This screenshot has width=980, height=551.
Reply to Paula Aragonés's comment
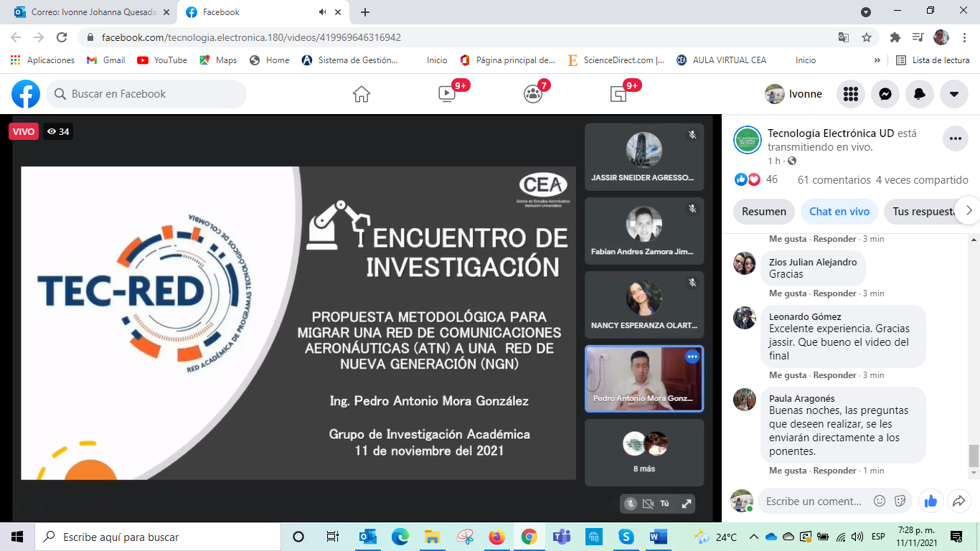835,471
